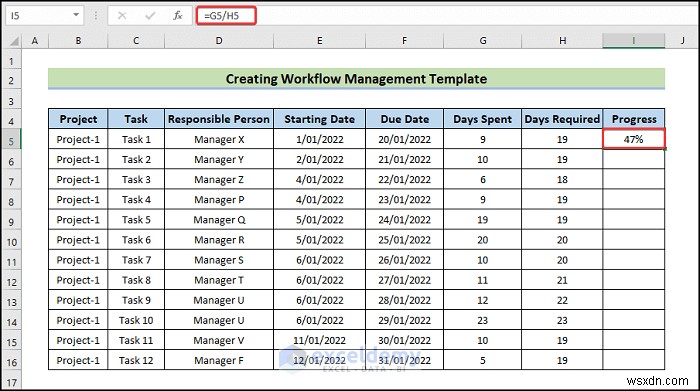This screenshot has width=700, height=391.
Task: Click the 'Due Date' header cell
Action: pos(404,119)
